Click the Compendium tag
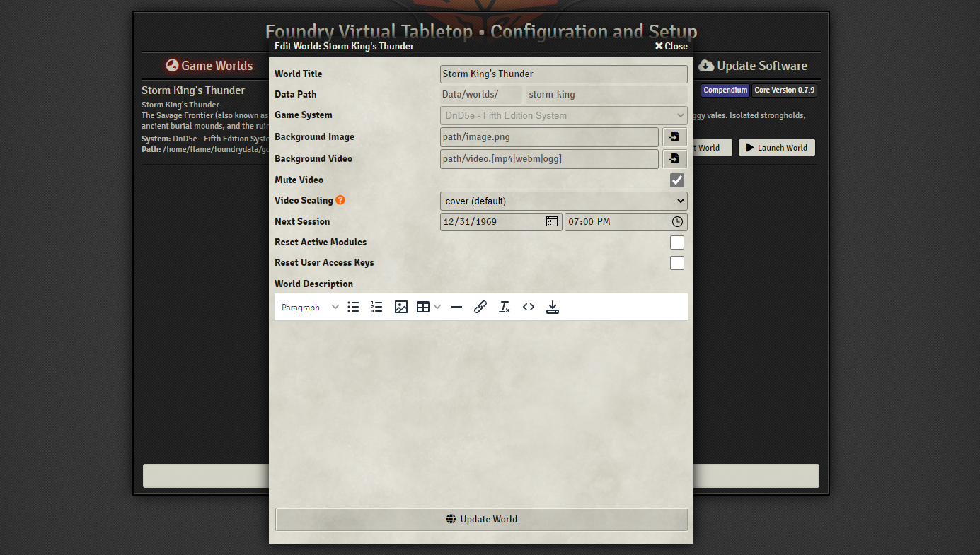Screen dimensions: 980x555 pos(725,90)
